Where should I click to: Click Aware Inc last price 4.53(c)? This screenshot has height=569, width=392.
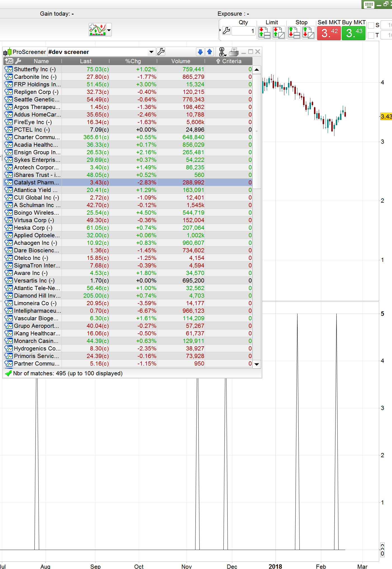100,273
